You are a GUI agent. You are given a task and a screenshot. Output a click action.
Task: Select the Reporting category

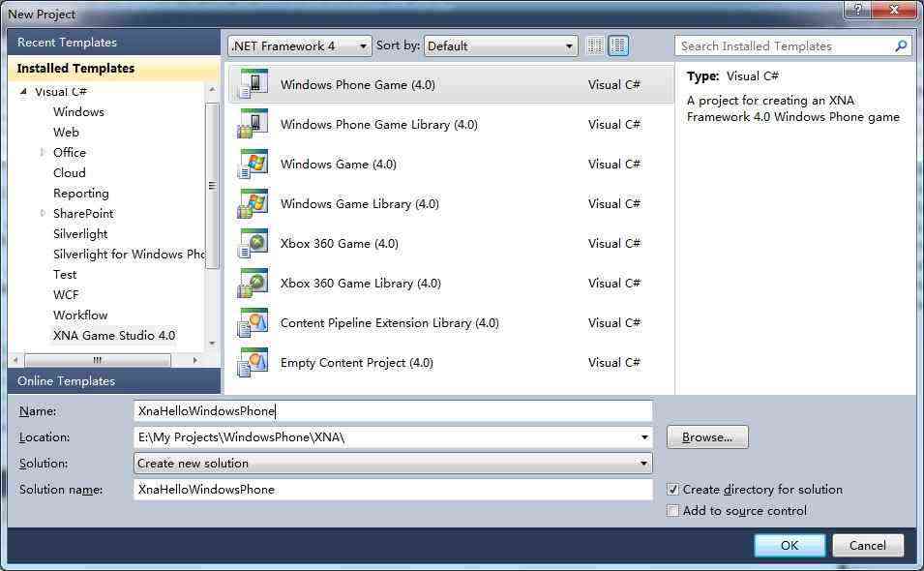(x=80, y=194)
